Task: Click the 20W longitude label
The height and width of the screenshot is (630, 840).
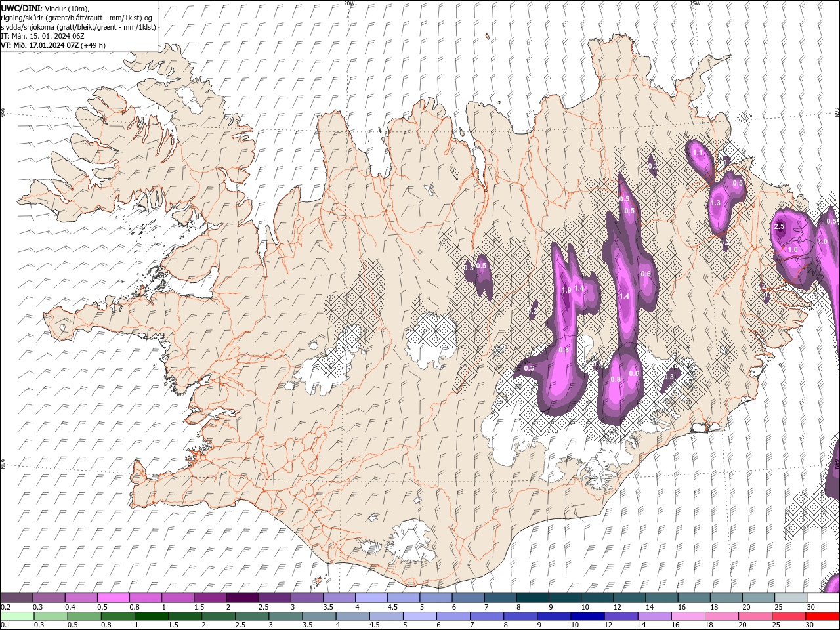Action: pyautogui.click(x=349, y=3)
